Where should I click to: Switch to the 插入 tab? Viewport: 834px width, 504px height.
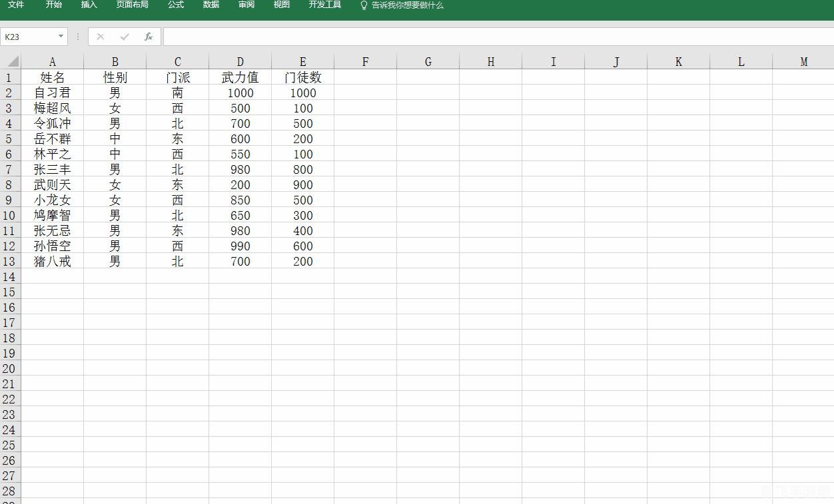click(89, 5)
